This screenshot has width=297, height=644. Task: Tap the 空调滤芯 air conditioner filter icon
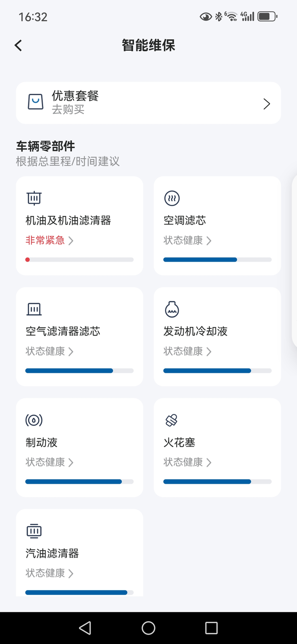coord(172,198)
